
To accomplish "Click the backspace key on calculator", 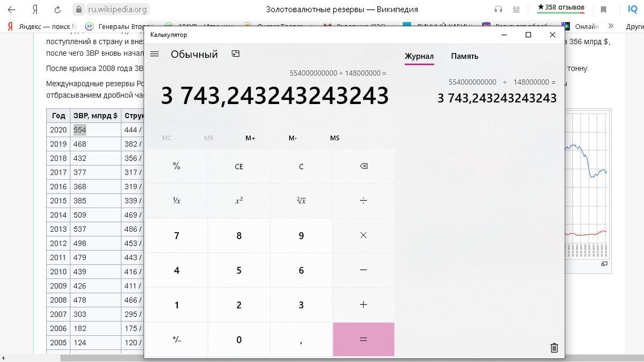I will coord(363,166).
